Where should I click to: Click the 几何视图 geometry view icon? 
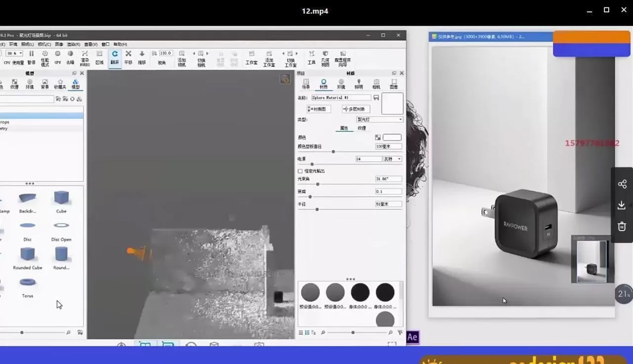[x=325, y=58]
